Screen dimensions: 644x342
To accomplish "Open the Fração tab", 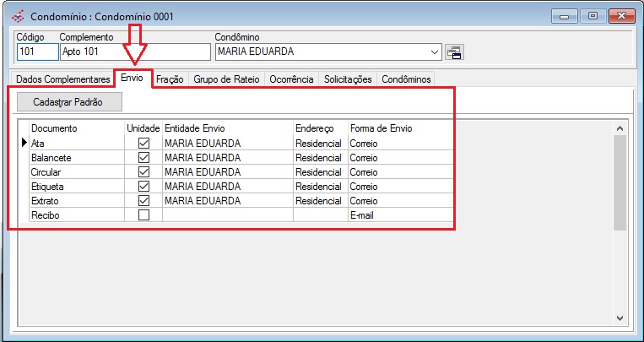I will [x=170, y=79].
